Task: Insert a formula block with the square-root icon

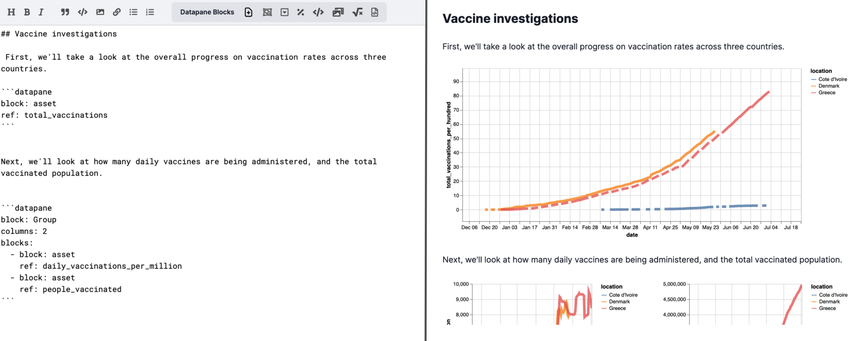Action: point(357,12)
